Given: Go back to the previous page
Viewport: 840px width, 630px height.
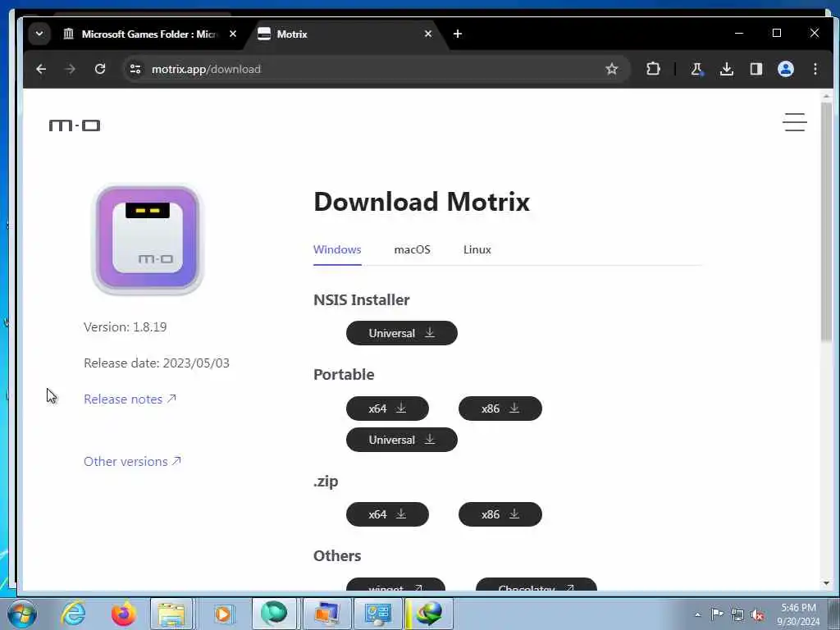Looking at the screenshot, I should point(41,69).
